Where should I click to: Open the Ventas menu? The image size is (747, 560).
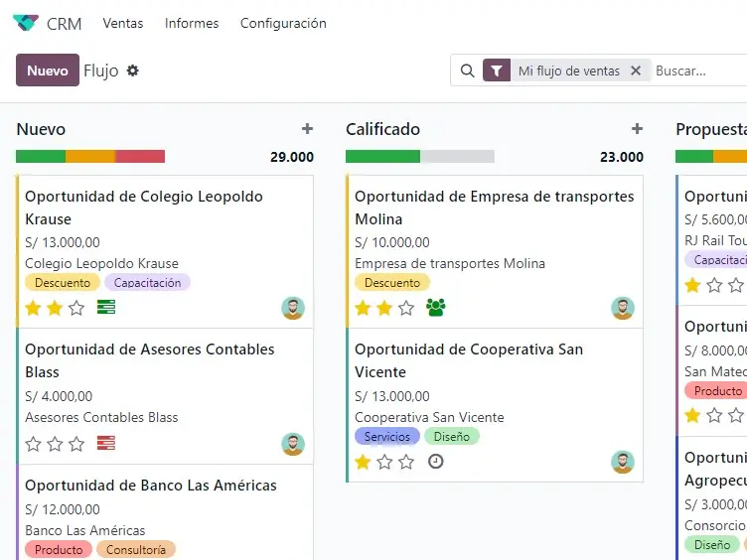click(123, 23)
